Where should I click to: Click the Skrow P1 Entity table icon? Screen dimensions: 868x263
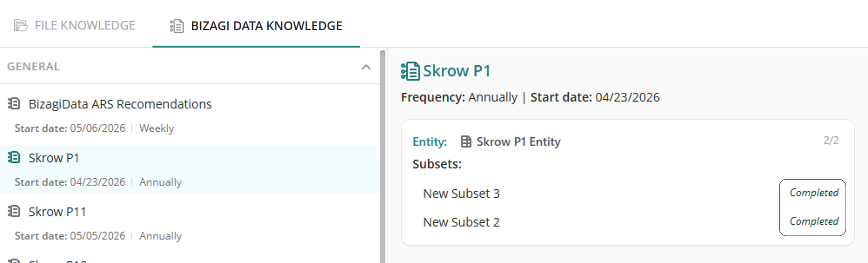466,142
